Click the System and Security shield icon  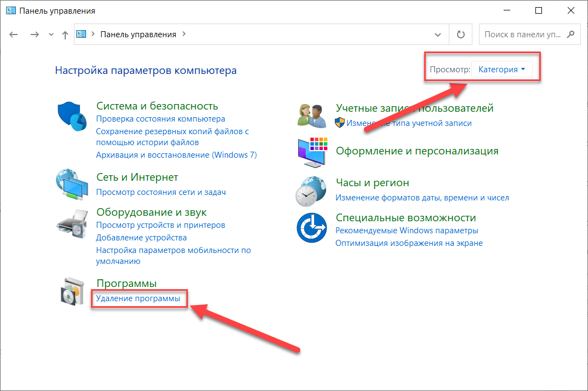72,116
